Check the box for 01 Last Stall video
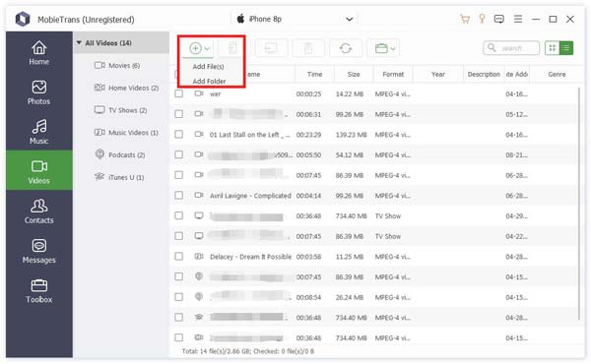This screenshot has height=364, width=591. pyautogui.click(x=178, y=134)
